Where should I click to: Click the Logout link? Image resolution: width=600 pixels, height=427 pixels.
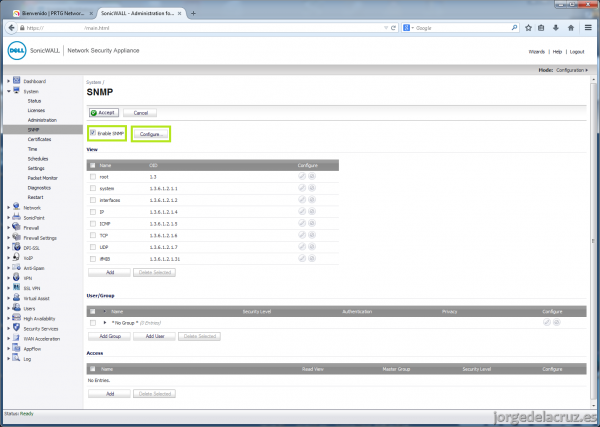[x=577, y=52]
